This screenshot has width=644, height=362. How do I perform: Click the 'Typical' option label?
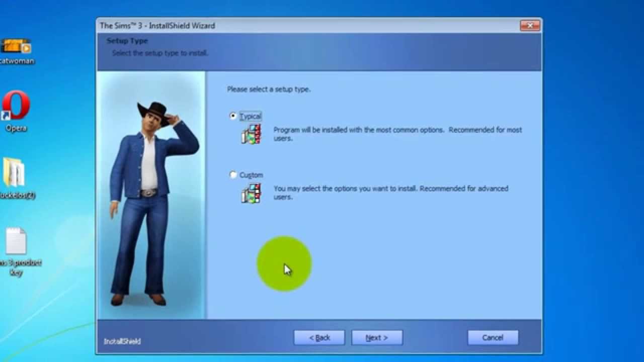[x=251, y=116]
